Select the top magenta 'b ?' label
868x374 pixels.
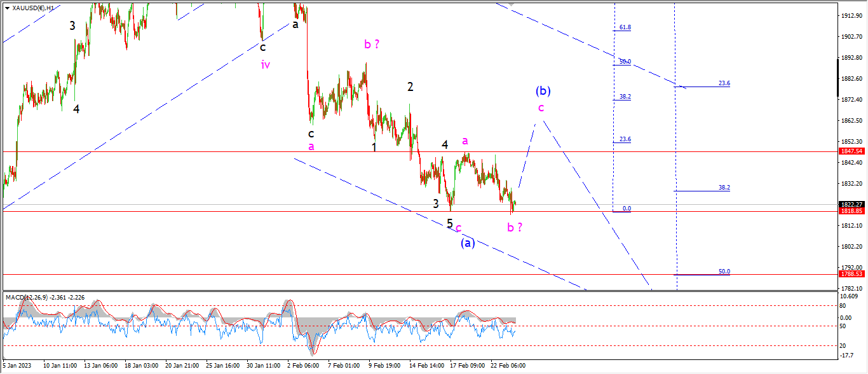pyautogui.click(x=372, y=44)
